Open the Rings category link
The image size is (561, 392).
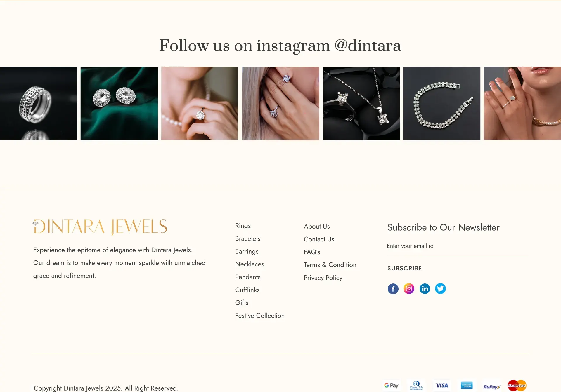click(243, 226)
